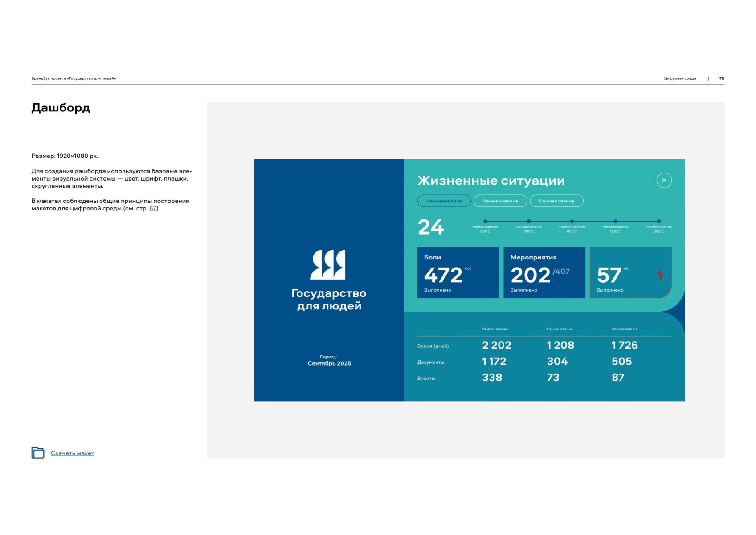Close the Жизненные ситуации panel with X
This screenshot has height=535, width=756.
coord(664,181)
